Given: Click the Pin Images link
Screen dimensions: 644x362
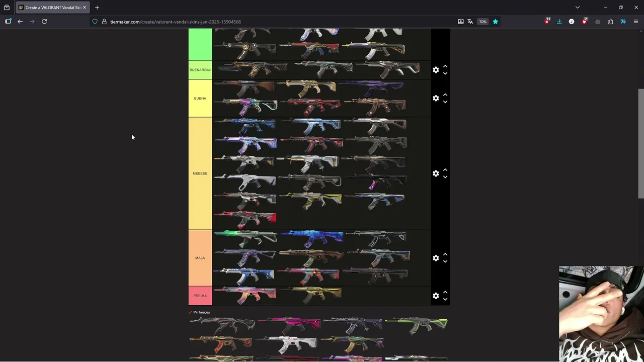Looking at the screenshot, I should pos(201,312).
